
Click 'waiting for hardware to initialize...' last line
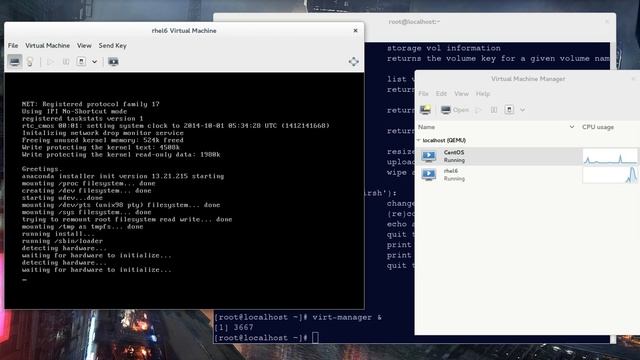[x=97, y=270]
